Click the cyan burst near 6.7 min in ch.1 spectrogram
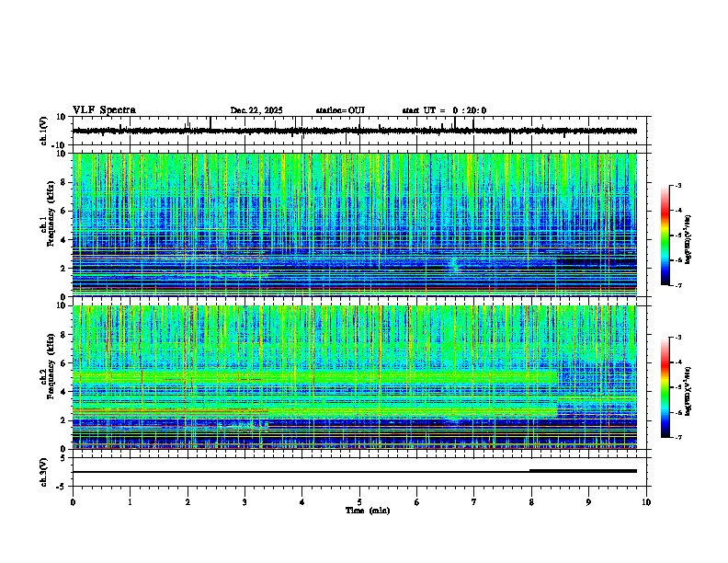 click(455, 265)
